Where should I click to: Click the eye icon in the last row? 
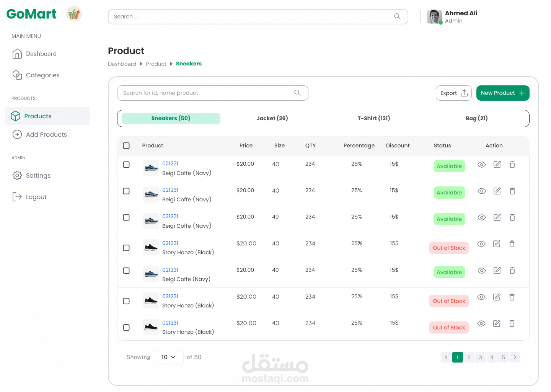click(x=481, y=323)
